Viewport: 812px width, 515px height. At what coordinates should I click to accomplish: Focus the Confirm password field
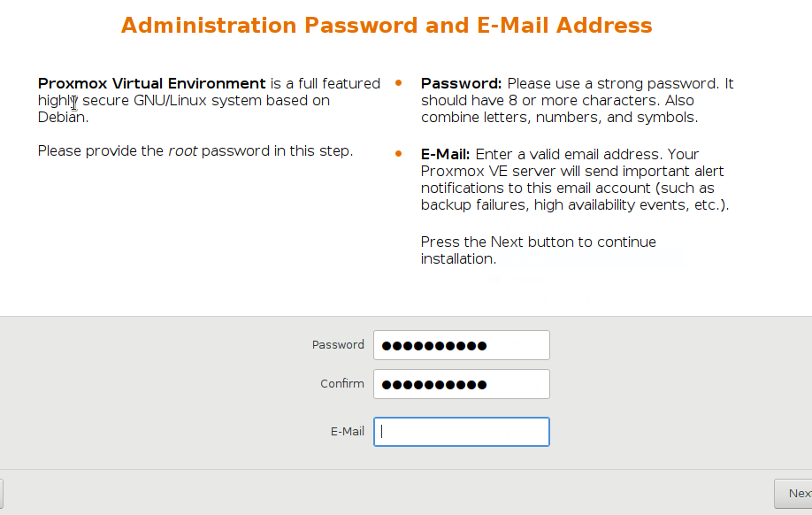point(462,384)
